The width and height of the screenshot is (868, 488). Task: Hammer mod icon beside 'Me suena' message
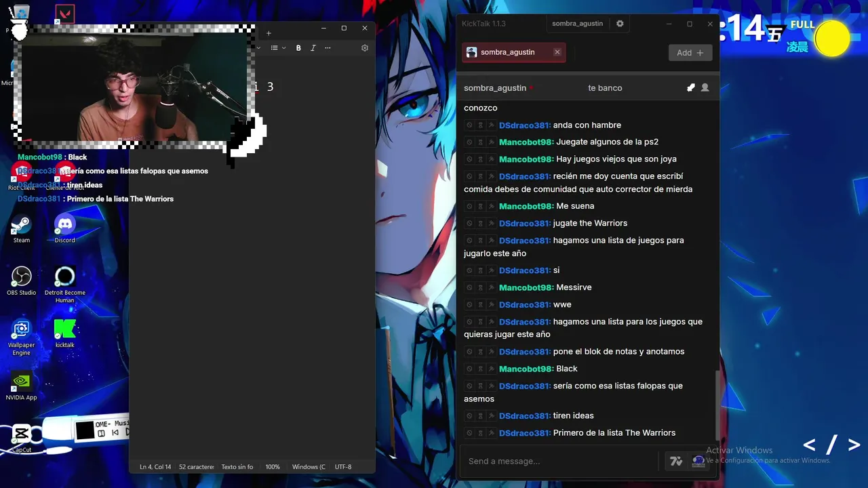491,206
